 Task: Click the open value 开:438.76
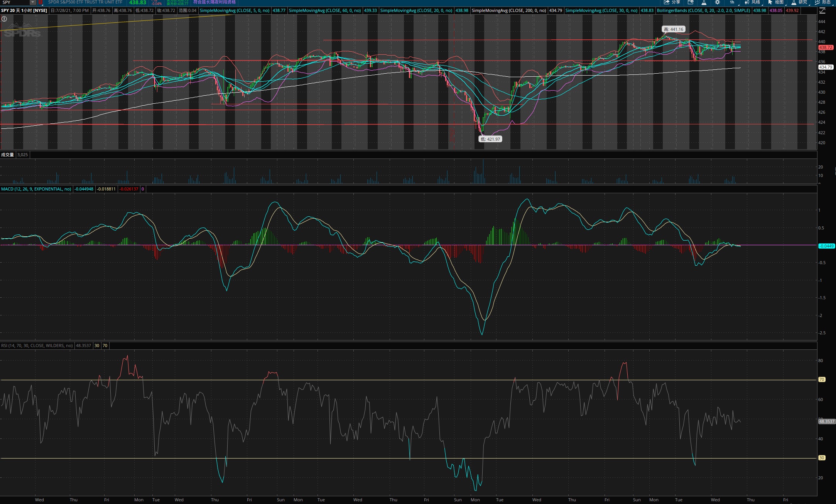101,10
